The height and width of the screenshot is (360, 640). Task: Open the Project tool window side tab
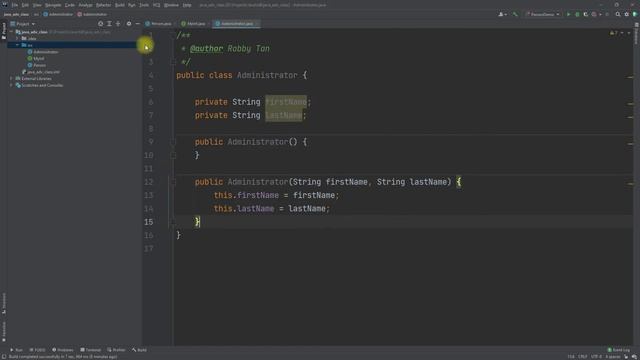pos(4,31)
